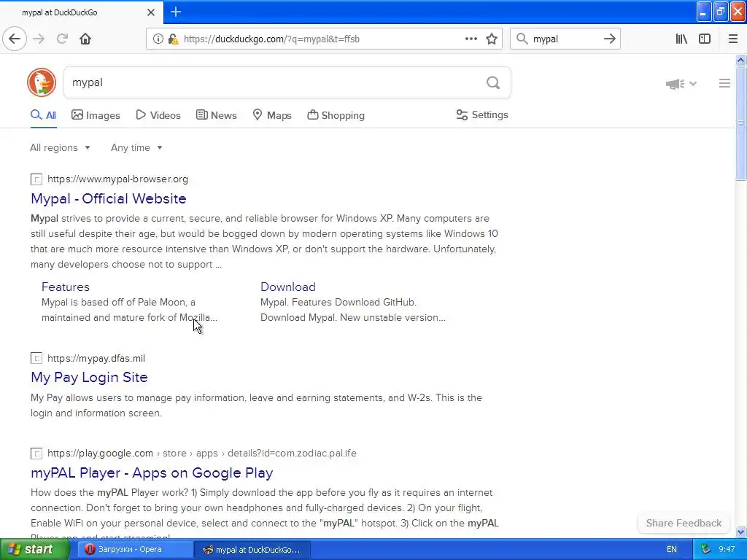Click the EN language indicator
This screenshot has height=560, width=747.
(x=671, y=549)
